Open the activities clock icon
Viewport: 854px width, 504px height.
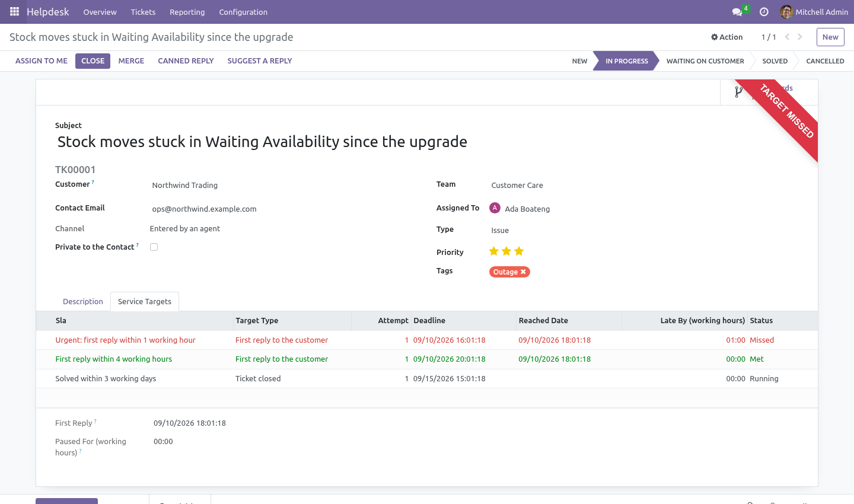pos(764,12)
